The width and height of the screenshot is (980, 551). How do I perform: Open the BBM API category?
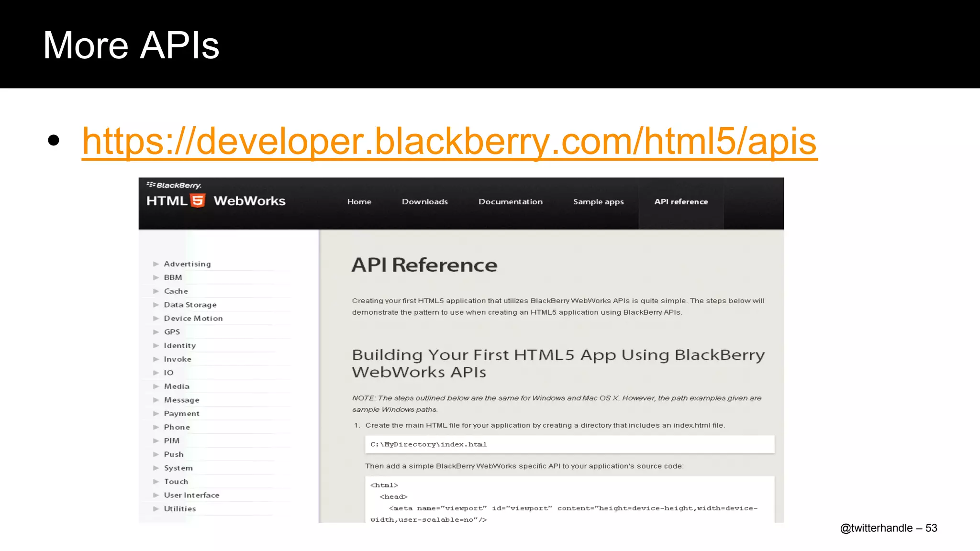[173, 277]
